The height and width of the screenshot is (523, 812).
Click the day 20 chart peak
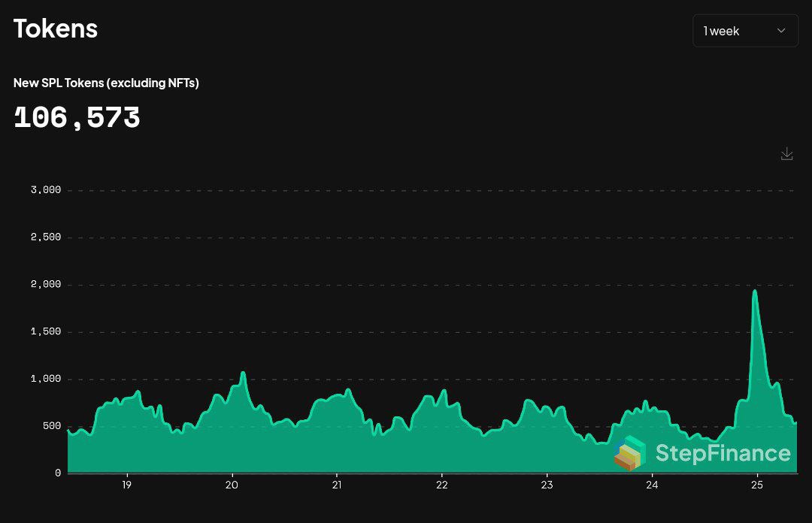click(243, 373)
